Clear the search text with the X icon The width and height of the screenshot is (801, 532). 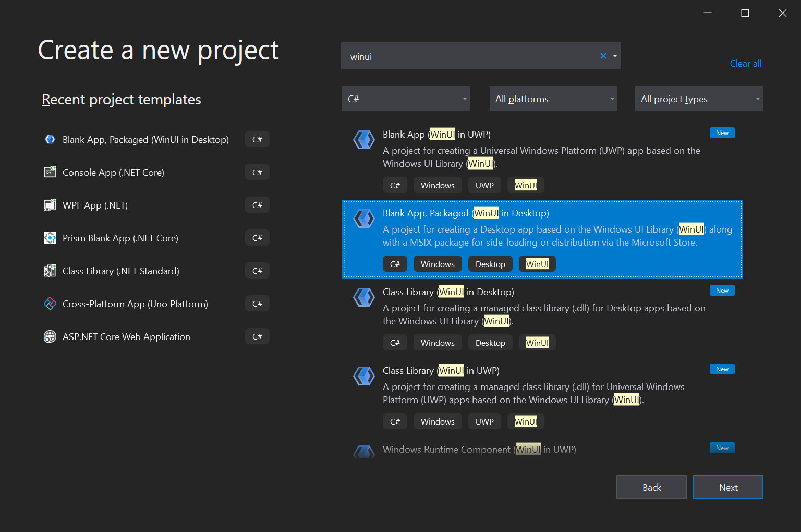(603, 56)
